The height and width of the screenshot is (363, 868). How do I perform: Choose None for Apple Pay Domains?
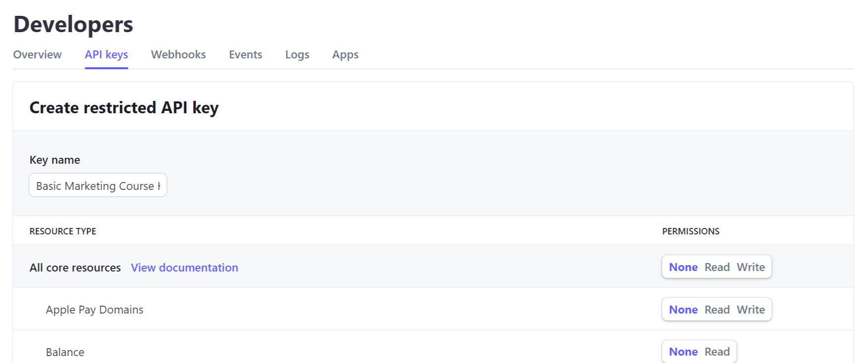(683, 310)
